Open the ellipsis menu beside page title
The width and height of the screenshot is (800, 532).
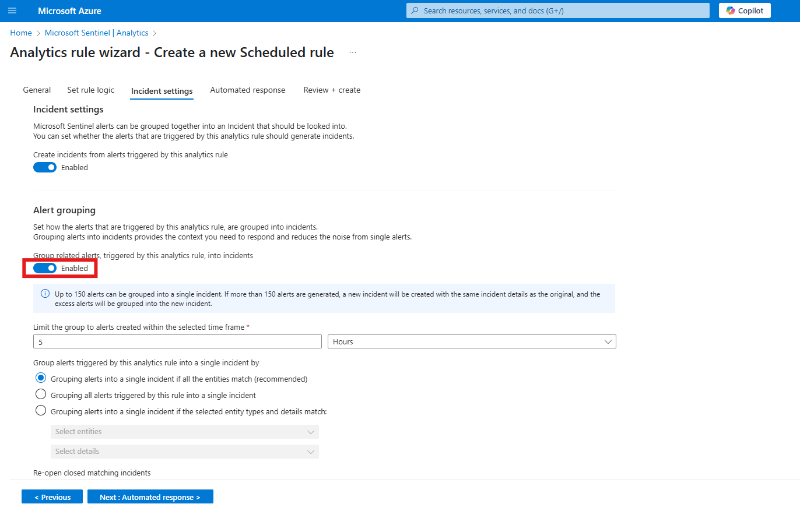(353, 52)
